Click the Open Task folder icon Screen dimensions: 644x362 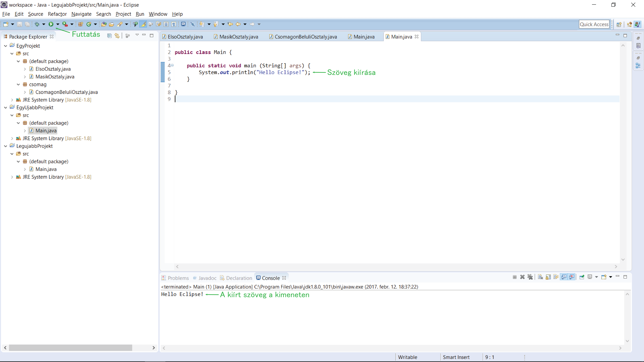point(111,24)
